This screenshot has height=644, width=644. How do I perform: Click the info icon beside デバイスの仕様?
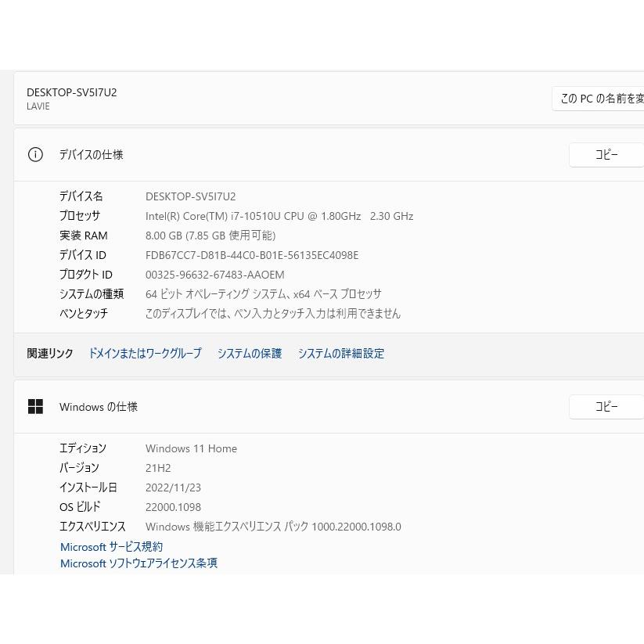[35, 155]
